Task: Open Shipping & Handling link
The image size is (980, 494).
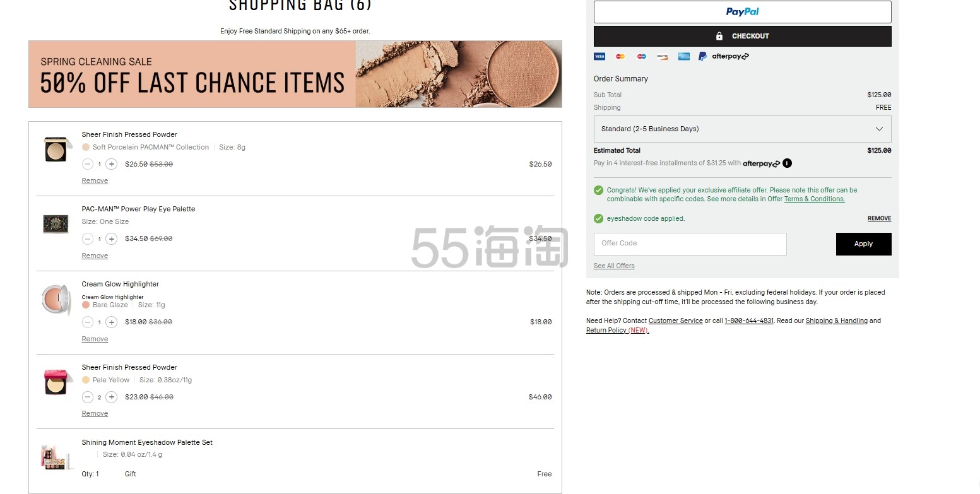Action: pyautogui.click(x=837, y=321)
